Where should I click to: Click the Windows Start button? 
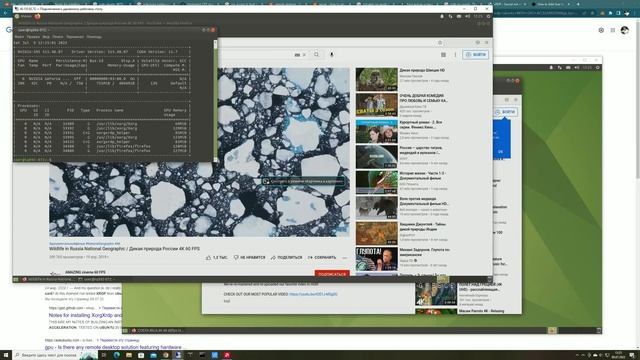click(6, 355)
